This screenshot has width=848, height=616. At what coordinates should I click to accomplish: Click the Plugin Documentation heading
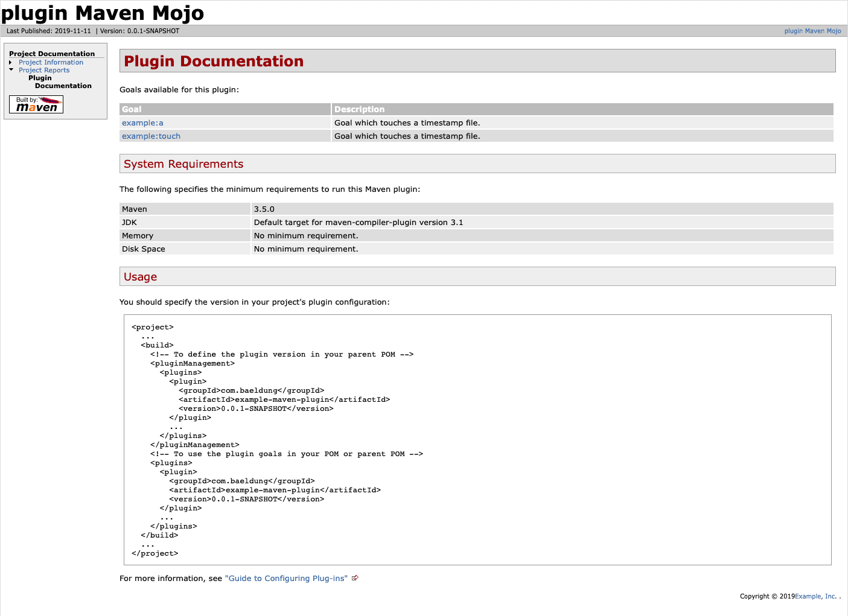tap(214, 61)
